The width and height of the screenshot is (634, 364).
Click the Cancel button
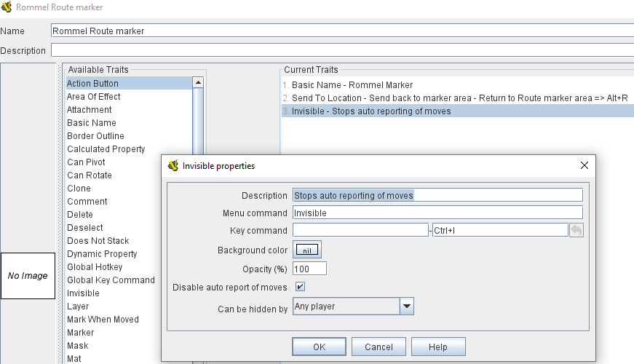pos(379,347)
